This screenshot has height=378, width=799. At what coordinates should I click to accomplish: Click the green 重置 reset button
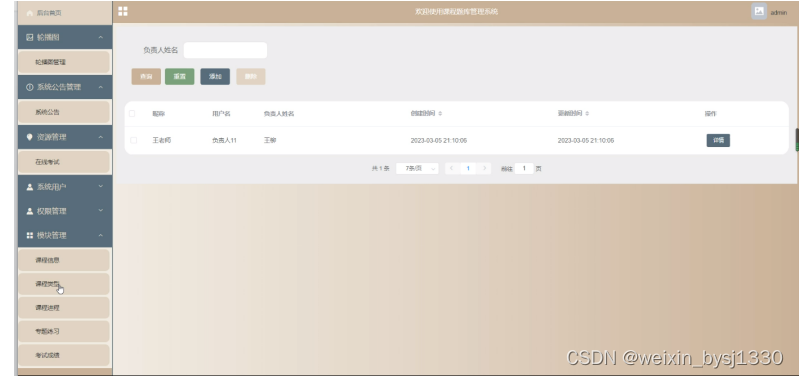coord(179,76)
